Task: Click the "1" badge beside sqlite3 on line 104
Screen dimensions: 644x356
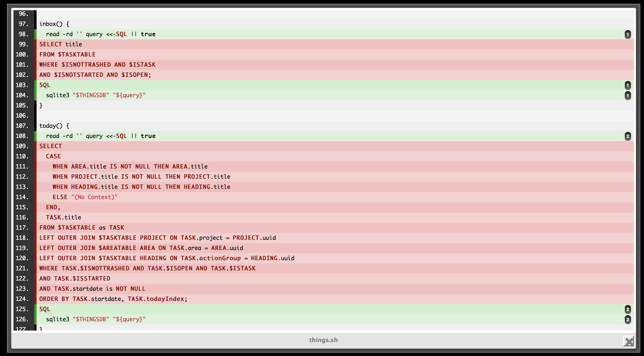Action: (x=628, y=95)
